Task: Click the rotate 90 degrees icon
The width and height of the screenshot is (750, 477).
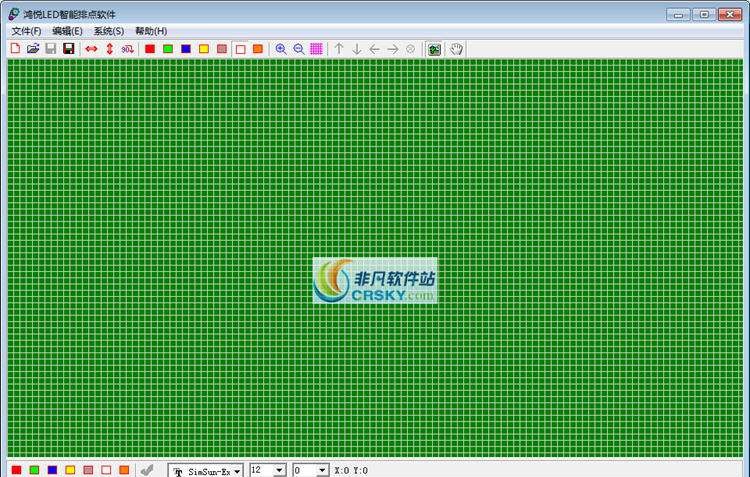Action: 127,49
